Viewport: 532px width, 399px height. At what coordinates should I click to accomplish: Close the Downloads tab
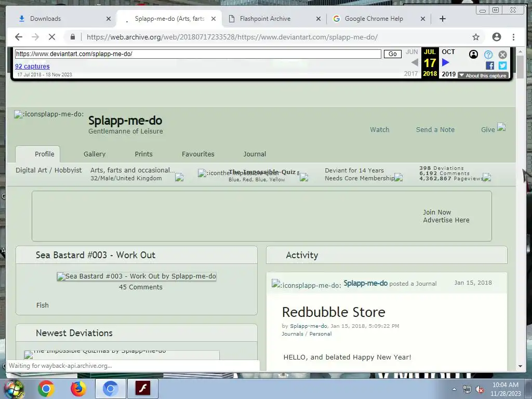click(x=109, y=19)
